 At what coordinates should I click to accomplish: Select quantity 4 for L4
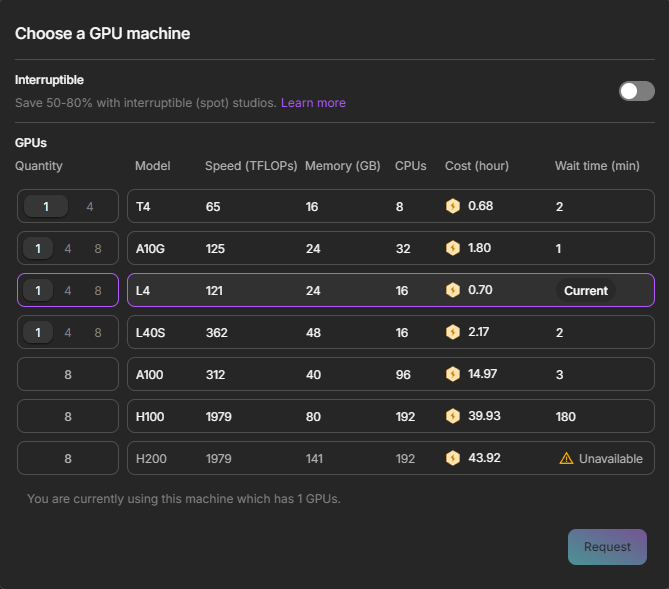tap(68, 291)
